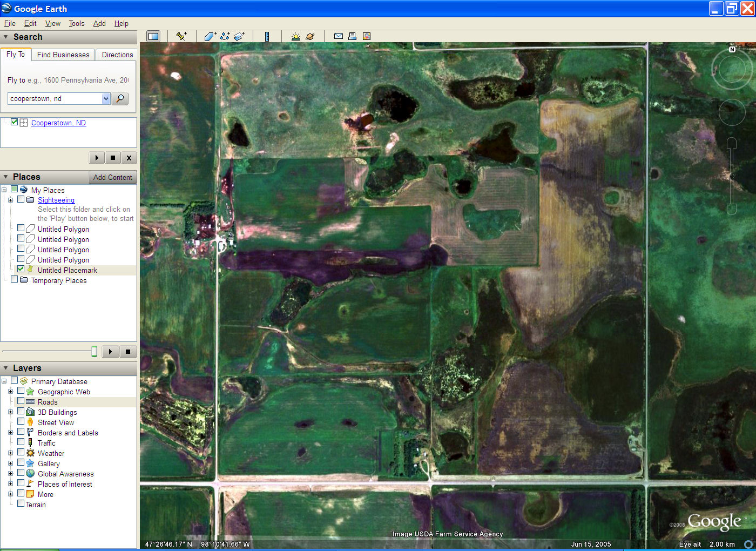Toggle the sidebar visibility icon
This screenshot has height=551, width=756.
pos(153,36)
